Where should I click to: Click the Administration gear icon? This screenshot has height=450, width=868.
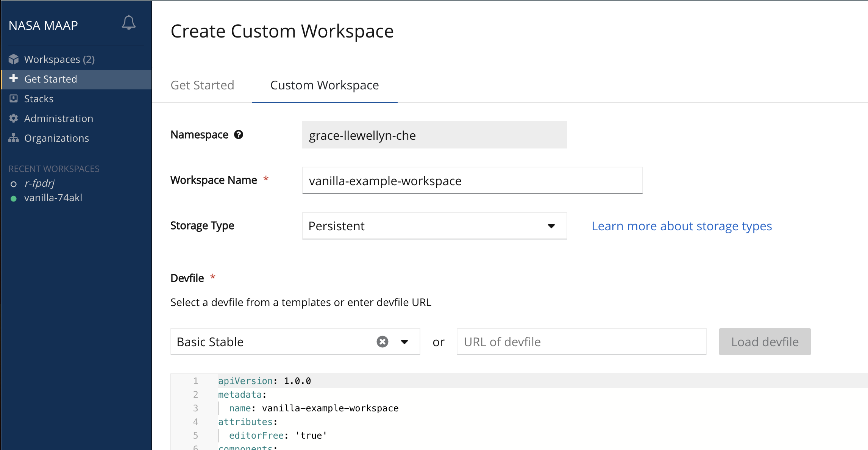pos(14,118)
